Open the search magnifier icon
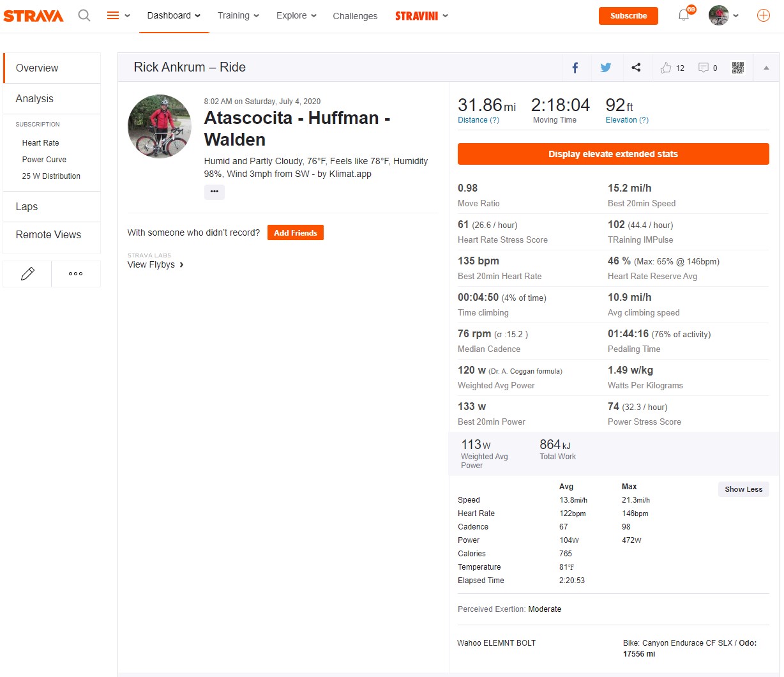Viewport: 784px width, 677px height. (84, 15)
